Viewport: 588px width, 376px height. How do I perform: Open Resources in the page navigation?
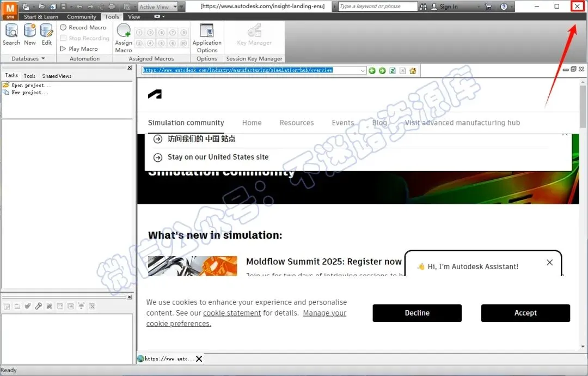pyautogui.click(x=297, y=123)
